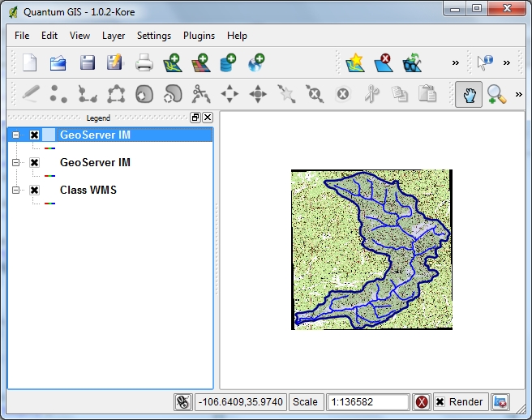Open the Plugins menu
This screenshot has height=420, width=532.
click(x=199, y=36)
